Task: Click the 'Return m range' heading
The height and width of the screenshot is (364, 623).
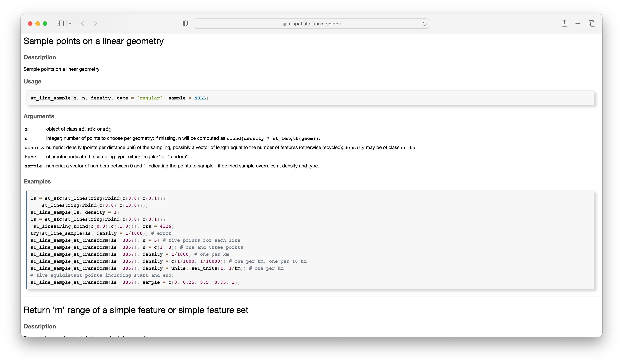Action: click(x=136, y=310)
